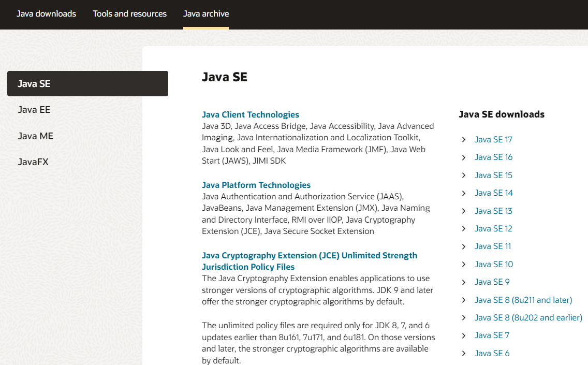Open JCE Unlimited Strength Jurisdiction Policy Files link
The width and height of the screenshot is (588, 365).
(310, 261)
